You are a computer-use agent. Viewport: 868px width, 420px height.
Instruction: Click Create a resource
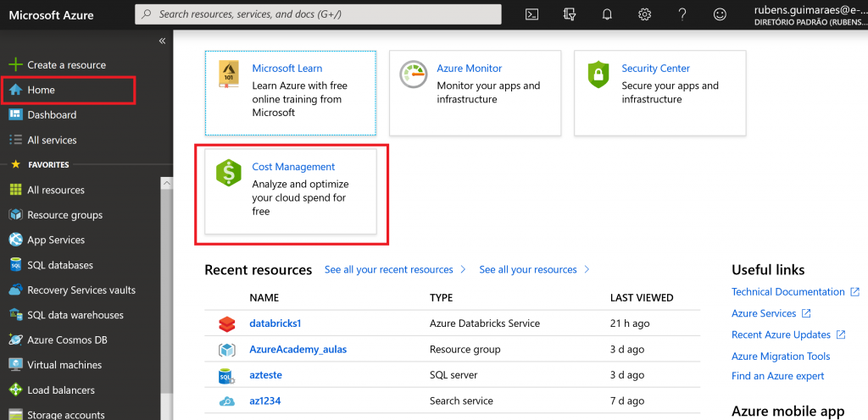66,65
